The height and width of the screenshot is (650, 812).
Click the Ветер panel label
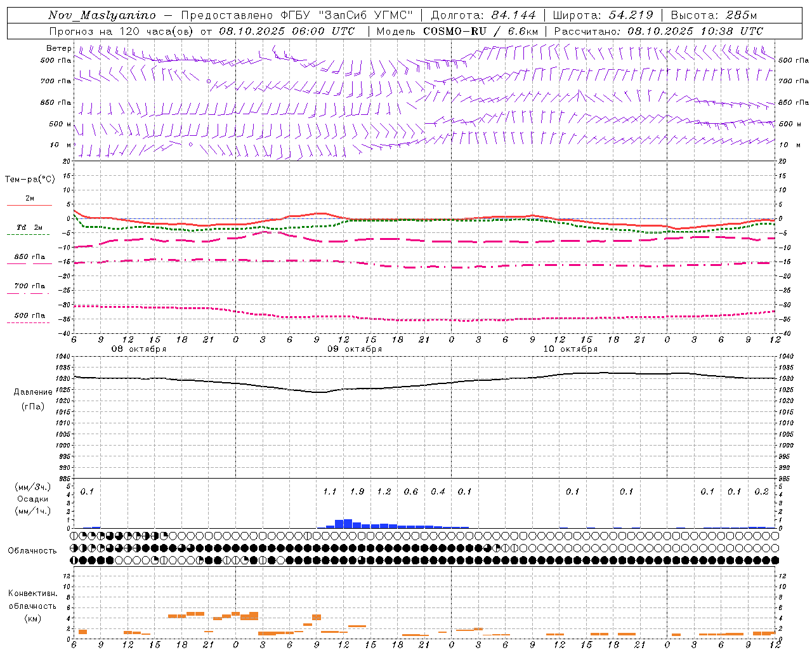[59, 48]
